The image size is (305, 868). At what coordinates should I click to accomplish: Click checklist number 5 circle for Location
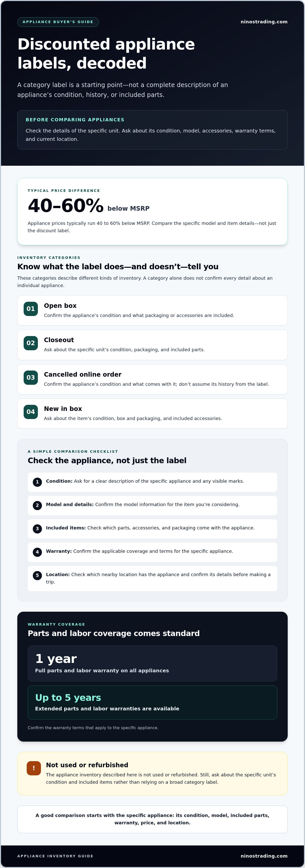pyautogui.click(x=37, y=576)
